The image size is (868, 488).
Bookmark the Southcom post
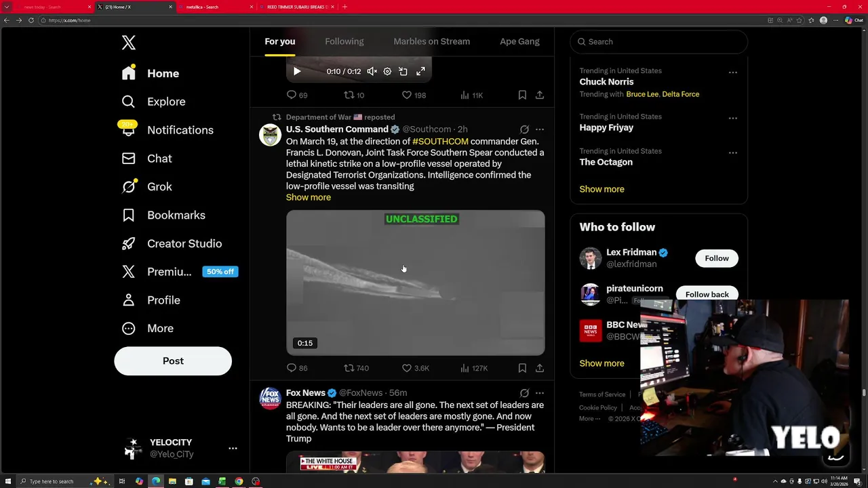click(522, 368)
